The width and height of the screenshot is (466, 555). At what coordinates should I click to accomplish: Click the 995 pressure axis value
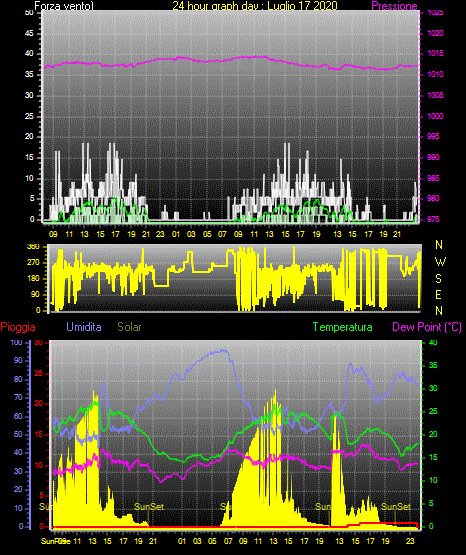pos(433,136)
